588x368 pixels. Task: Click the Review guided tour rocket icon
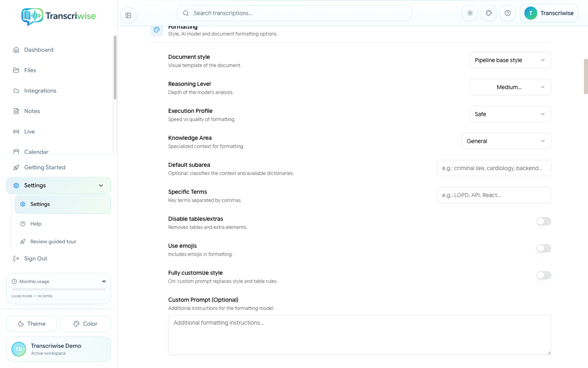[23, 242]
